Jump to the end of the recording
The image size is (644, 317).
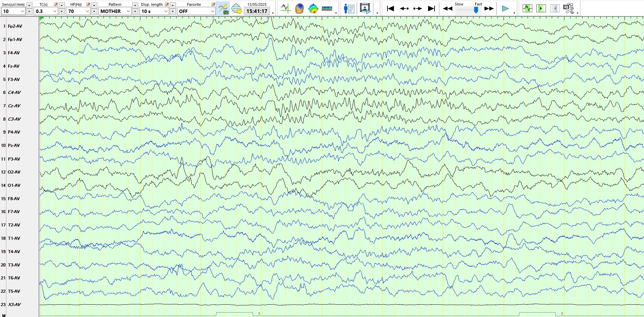tap(431, 9)
